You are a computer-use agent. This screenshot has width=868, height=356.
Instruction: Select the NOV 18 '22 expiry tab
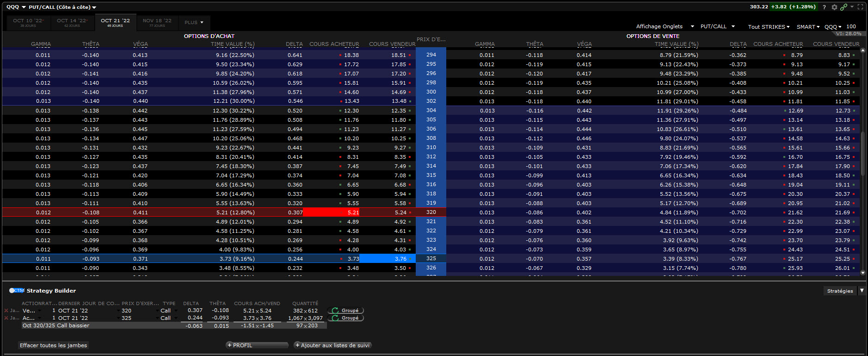point(157,22)
